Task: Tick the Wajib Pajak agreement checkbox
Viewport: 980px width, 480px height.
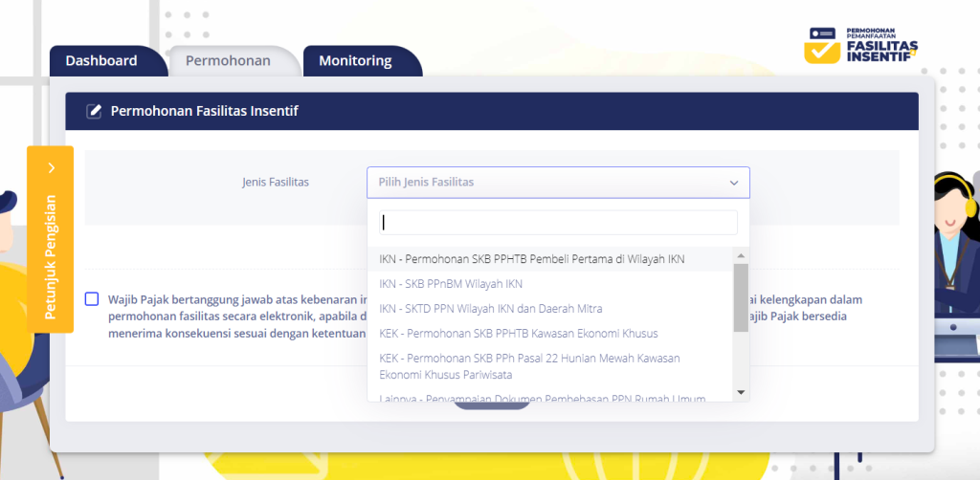Action: [92, 298]
